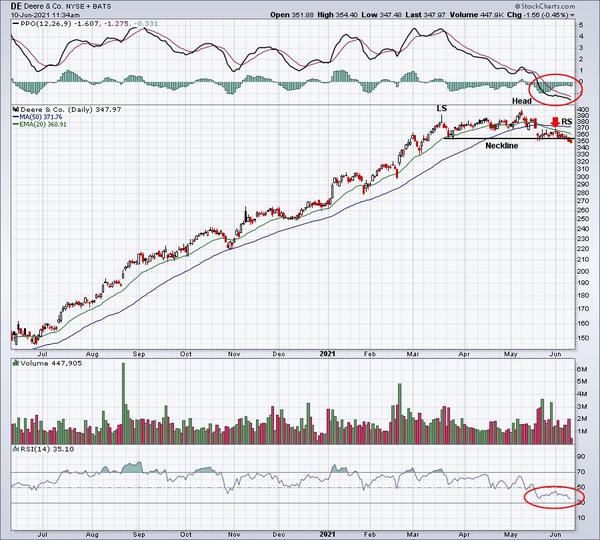Click the red down arrow near RS
Screen dimensions: 600x540
pos(555,124)
